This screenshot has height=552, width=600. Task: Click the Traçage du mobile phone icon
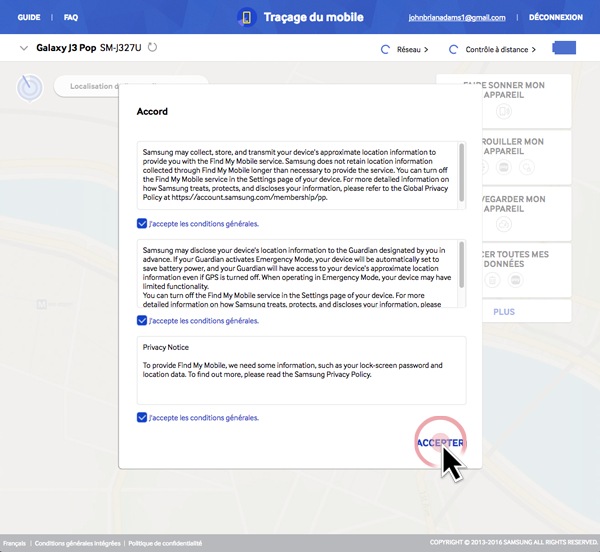(247, 17)
